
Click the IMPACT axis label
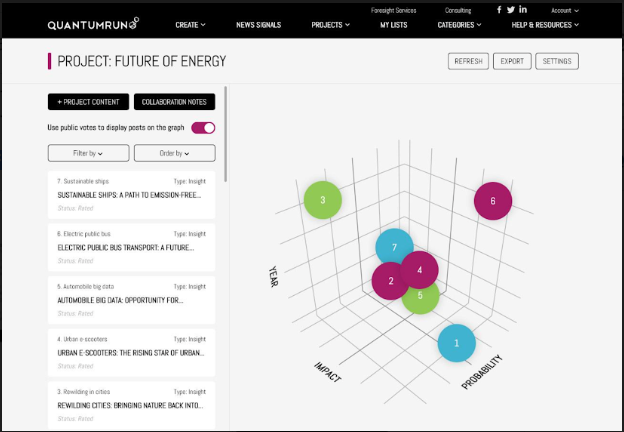(x=328, y=372)
